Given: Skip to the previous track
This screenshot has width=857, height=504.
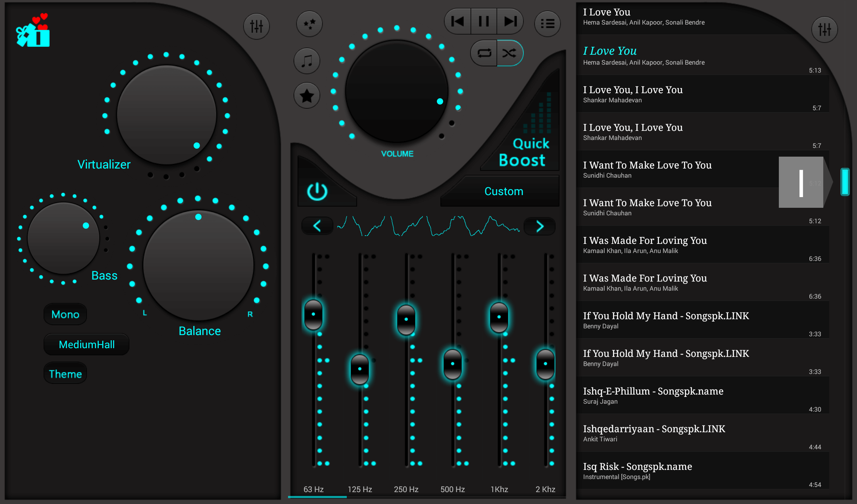Looking at the screenshot, I should click(457, 21).
